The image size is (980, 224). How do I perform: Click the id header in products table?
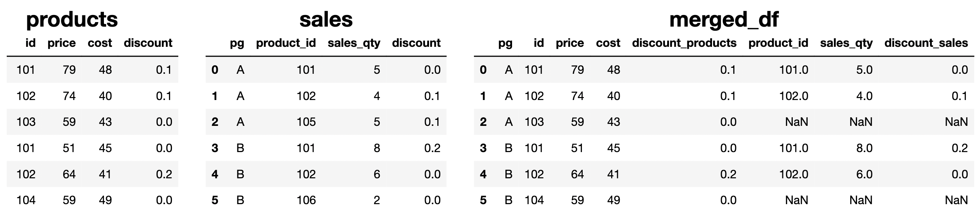click(30, 43)
